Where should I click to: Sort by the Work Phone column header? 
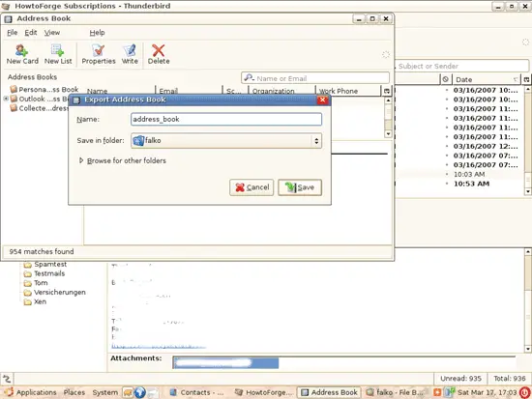pyautogui.click(x=348, y=91)
